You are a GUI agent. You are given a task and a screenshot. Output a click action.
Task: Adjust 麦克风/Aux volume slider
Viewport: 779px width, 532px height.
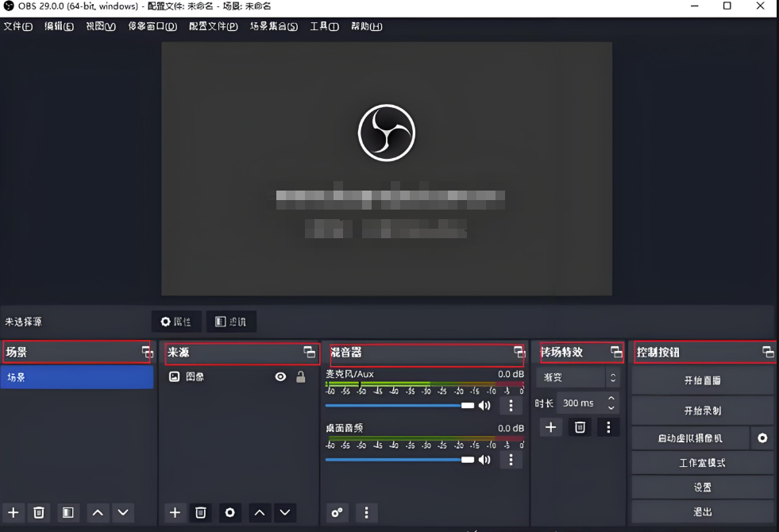tap(400, 406)
